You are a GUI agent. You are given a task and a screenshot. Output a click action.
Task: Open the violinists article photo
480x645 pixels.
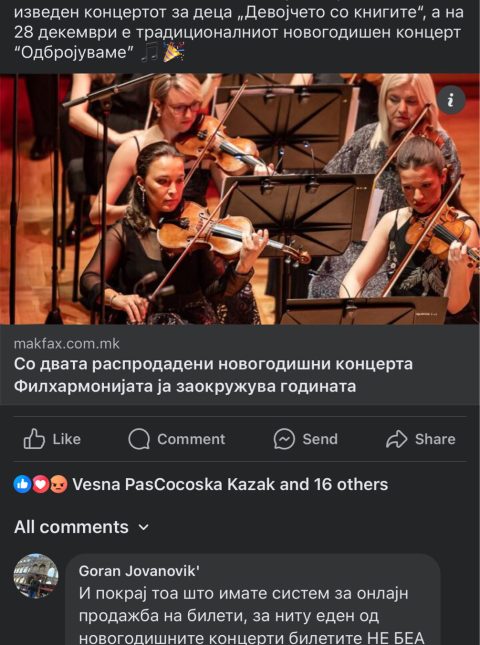click(x=240, y=199)
